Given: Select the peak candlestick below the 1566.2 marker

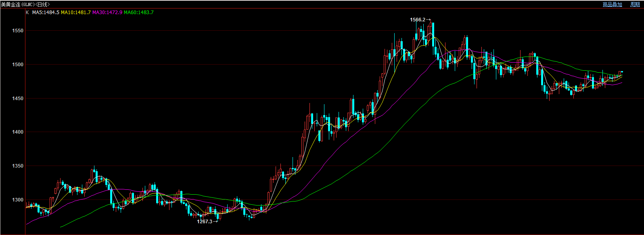Looking at the screenshot, I should click(x=433, y=34).
